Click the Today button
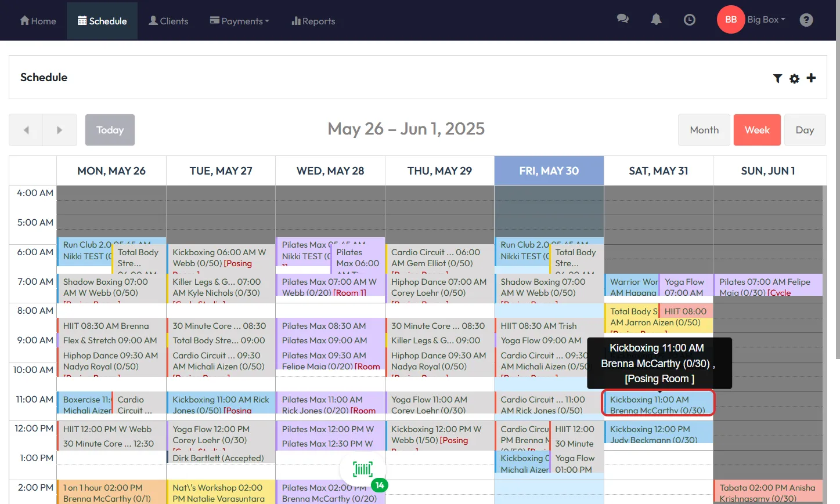The height and width of the screenshot is (504, 840). 110,130
